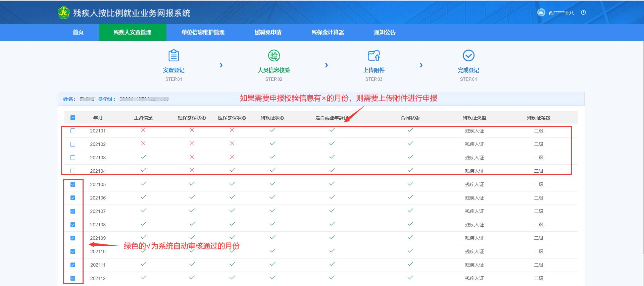Open the 通知公告 page
Viewport: 644px width, 286px height.
tap(385, 33)
